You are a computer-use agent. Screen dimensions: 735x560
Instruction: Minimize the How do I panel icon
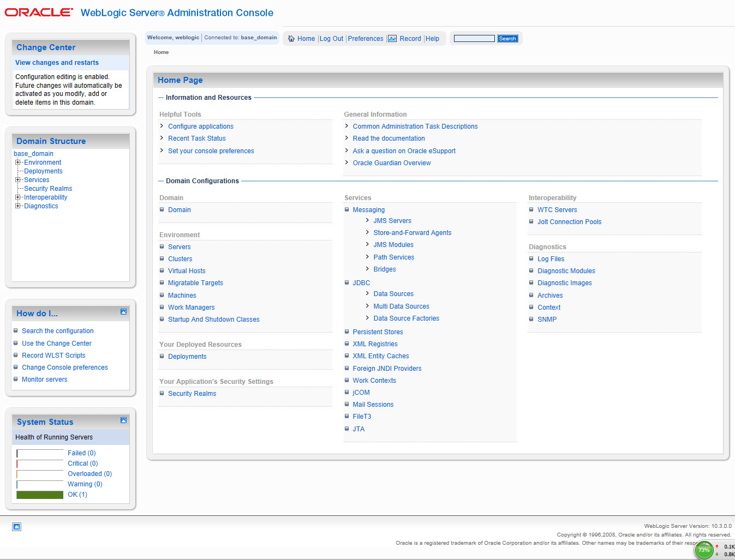pyautogui.click(x=123, y=312)
